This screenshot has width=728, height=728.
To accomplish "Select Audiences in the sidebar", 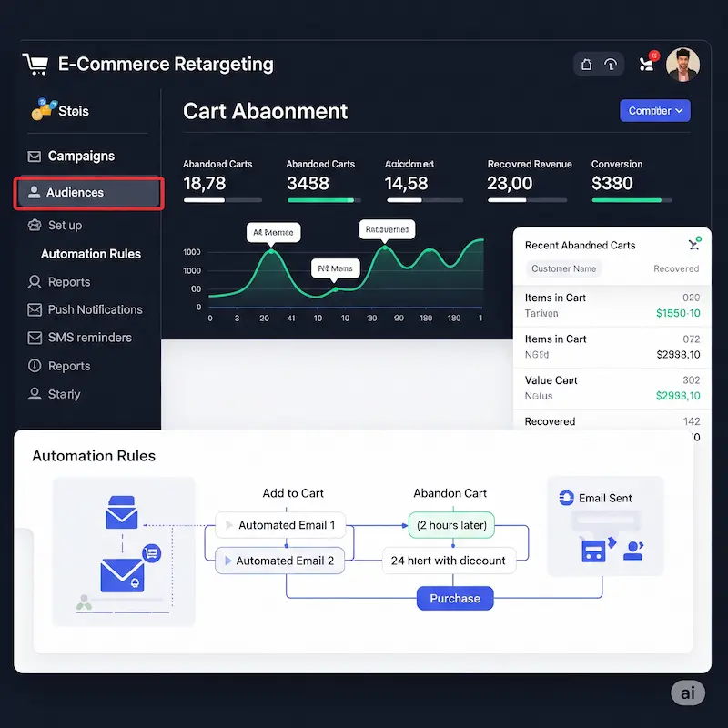I will click(x=88, y=193).
